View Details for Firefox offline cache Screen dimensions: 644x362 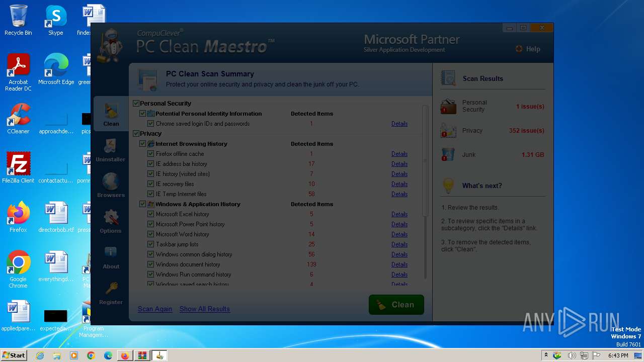399,154
